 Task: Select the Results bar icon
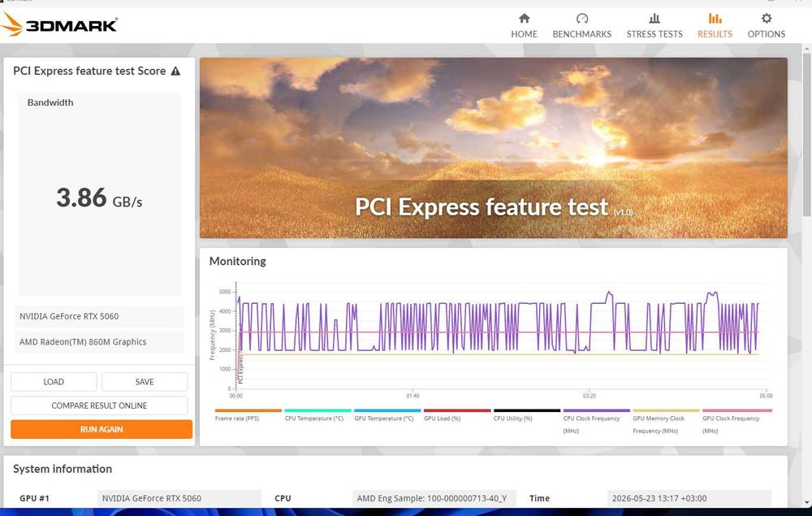click(x=715, y=19)
